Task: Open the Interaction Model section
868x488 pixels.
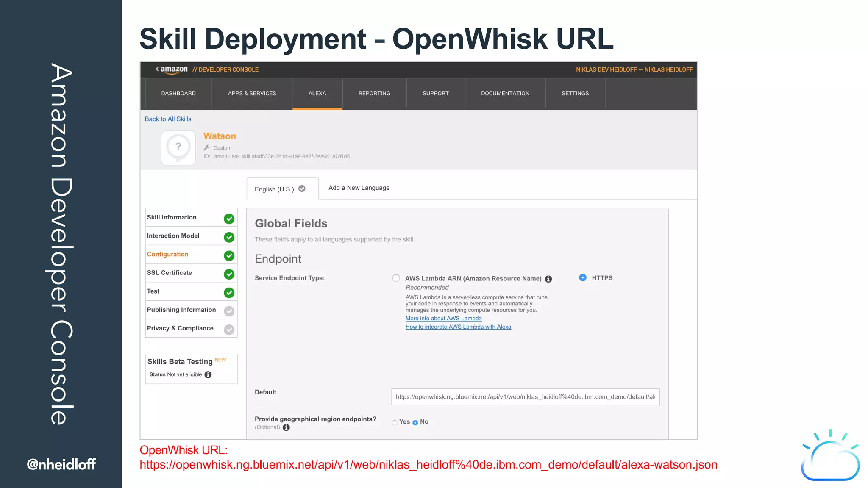Action: (173, 236)
